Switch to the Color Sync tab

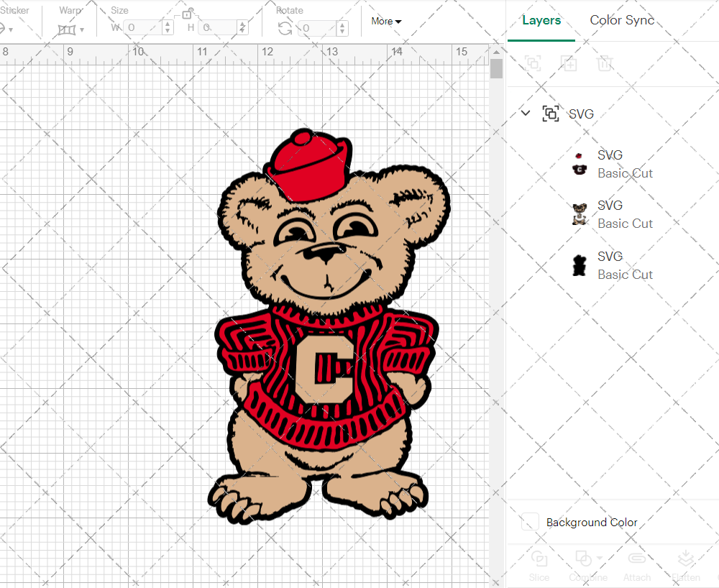pyautogui.click(x=622, y=20)
